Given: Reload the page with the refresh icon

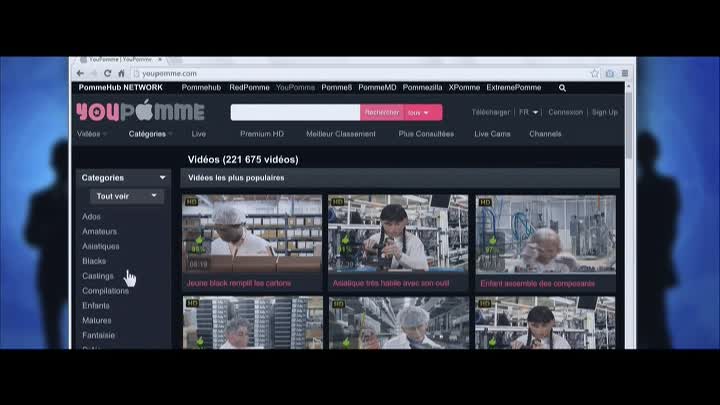Looking at the screenshot, I should click(107, 73).
